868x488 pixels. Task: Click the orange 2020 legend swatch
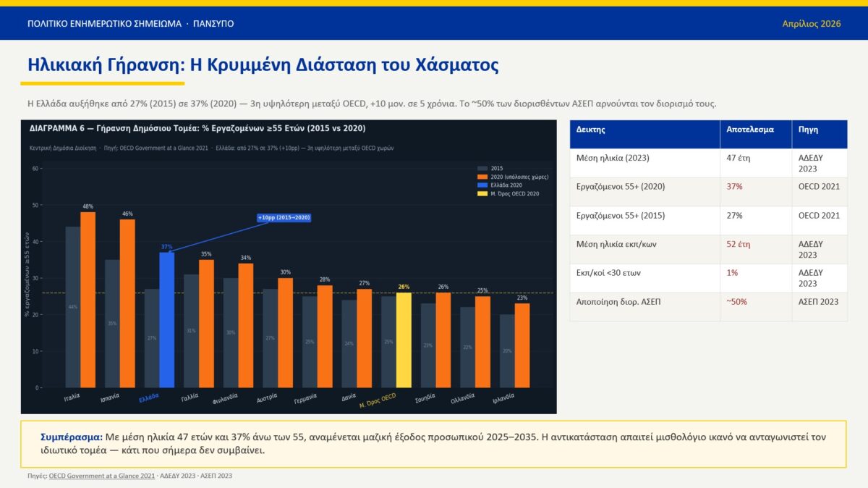(482, 177)
